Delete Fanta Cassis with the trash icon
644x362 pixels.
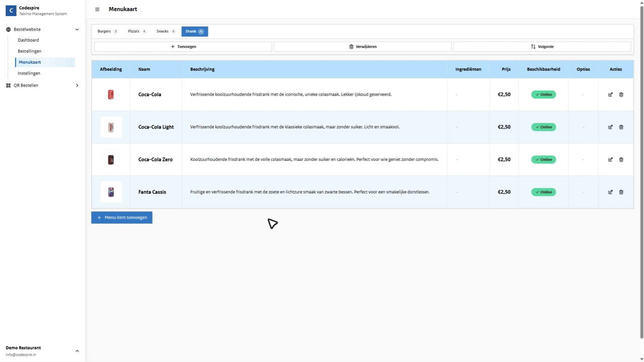[621, 192]
